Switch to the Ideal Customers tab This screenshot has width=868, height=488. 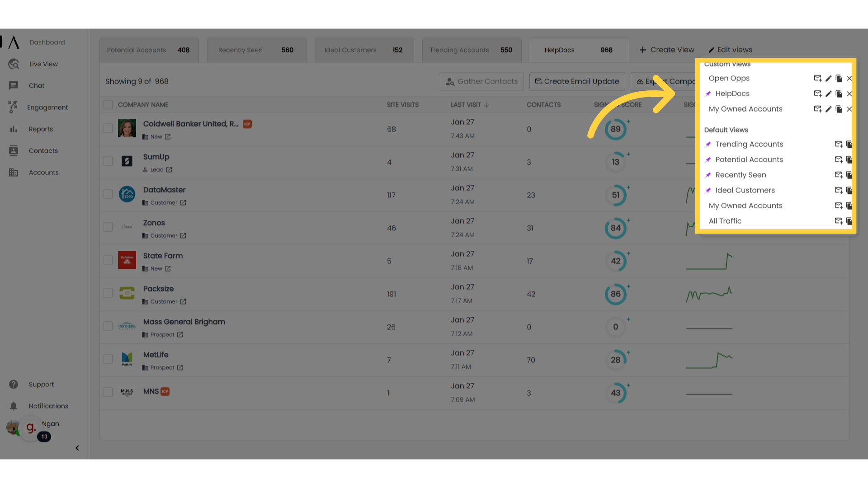tap(364, 50)
